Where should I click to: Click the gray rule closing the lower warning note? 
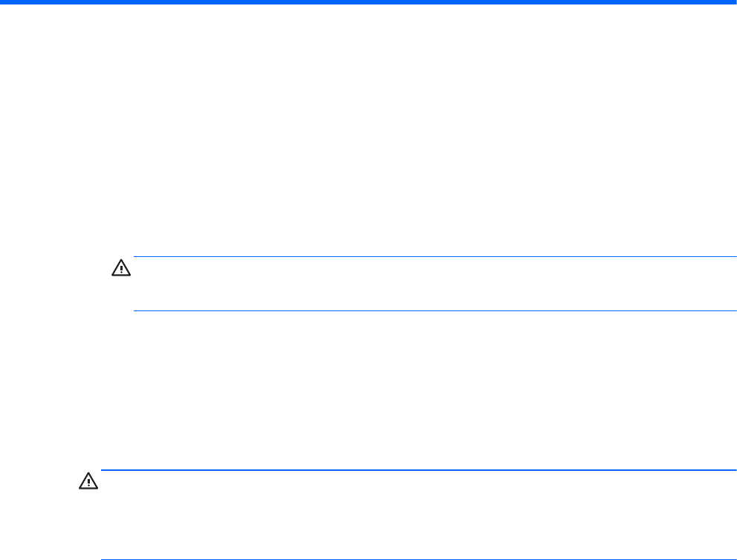click(x=418, y=559)
